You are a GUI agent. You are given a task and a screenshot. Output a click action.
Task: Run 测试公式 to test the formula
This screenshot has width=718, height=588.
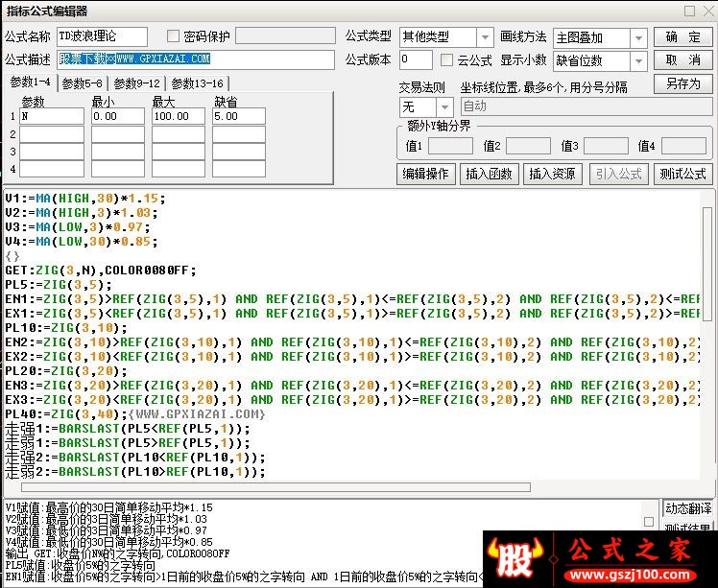[x=682, y=174]
